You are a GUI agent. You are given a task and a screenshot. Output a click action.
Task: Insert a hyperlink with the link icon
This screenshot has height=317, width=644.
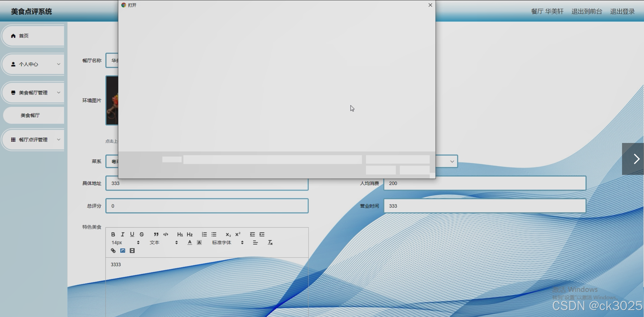(113, 251)
